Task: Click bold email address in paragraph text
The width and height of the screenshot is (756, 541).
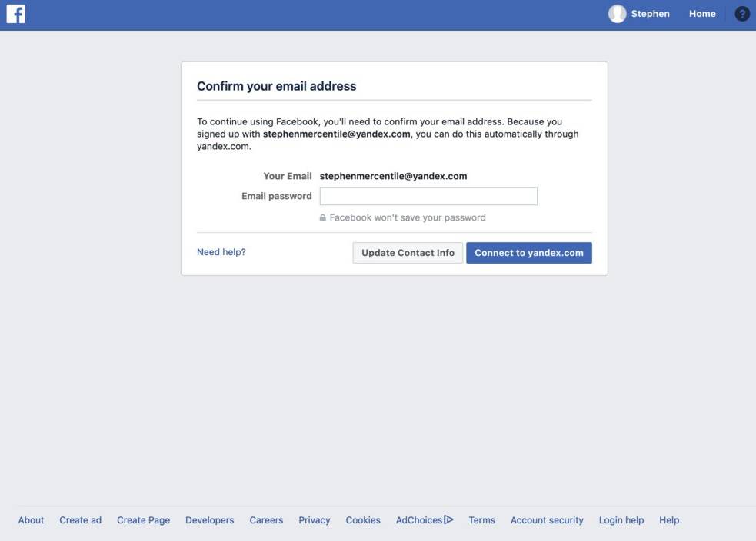Action: [x=337, y=134]
